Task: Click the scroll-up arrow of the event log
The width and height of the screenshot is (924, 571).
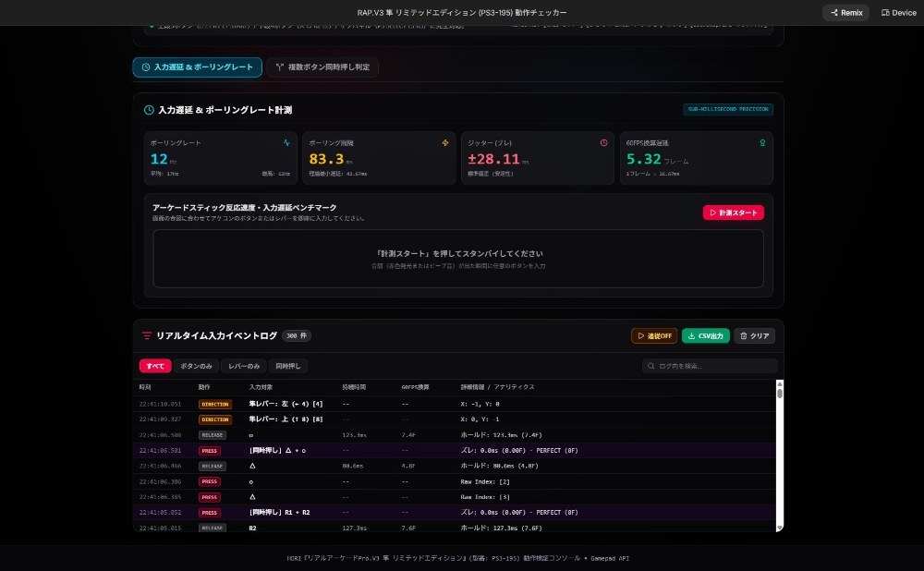Action: (780, 383)
